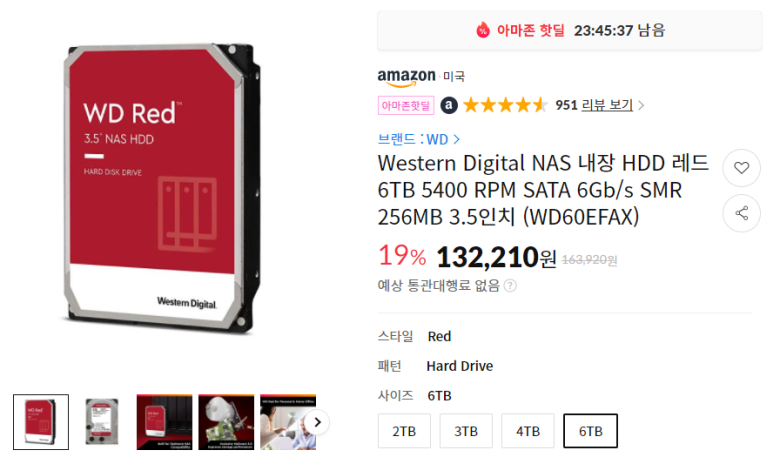Open help icon for customs fee info

[510, 285]
